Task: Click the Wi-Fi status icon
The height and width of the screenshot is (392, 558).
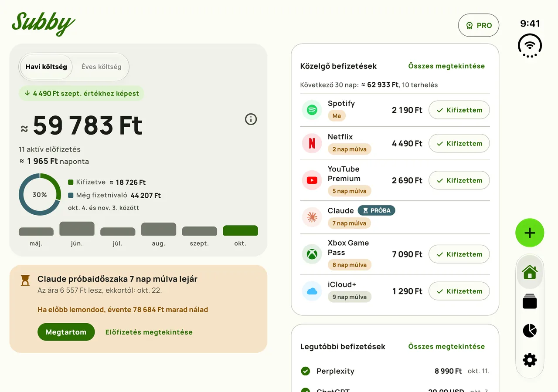Action: pos(530,46)
